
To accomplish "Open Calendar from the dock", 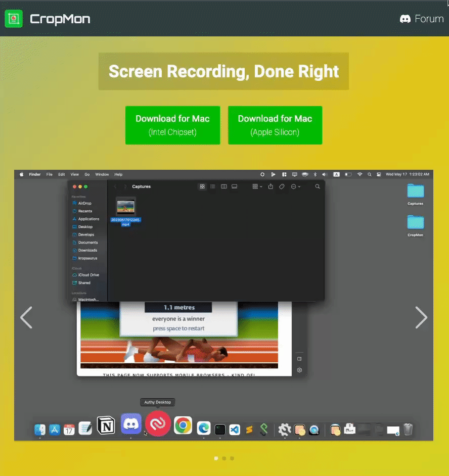I will (69, 430).
